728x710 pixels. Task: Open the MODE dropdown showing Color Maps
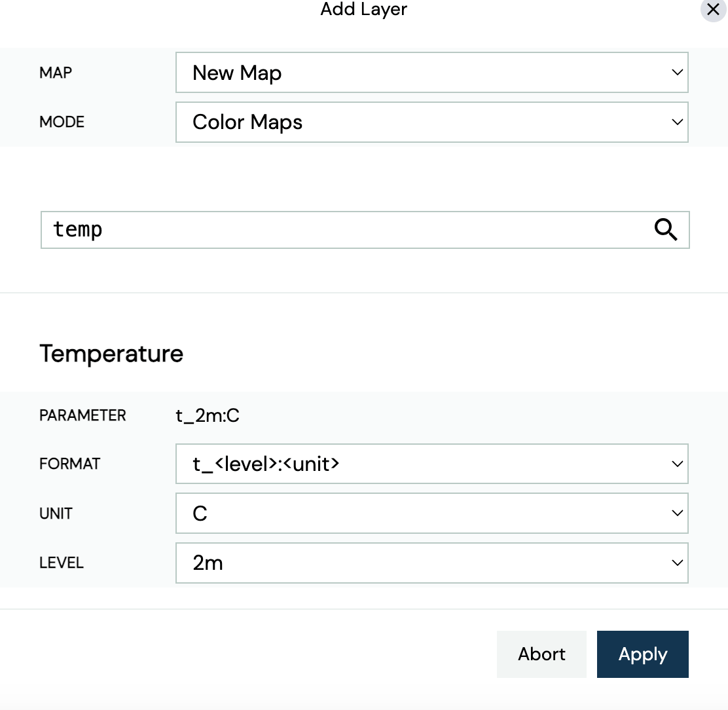pos(432,122)
